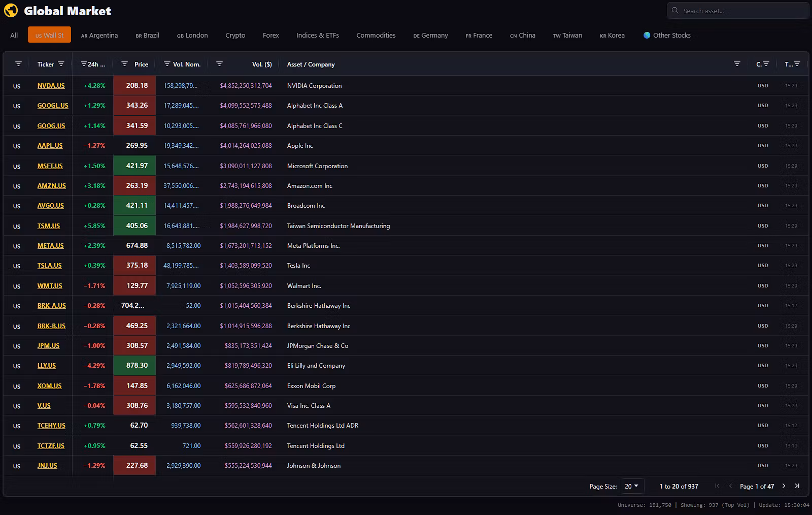
Task: Open the GOOGL.US ticker link
Action: (x=53, y=106)
